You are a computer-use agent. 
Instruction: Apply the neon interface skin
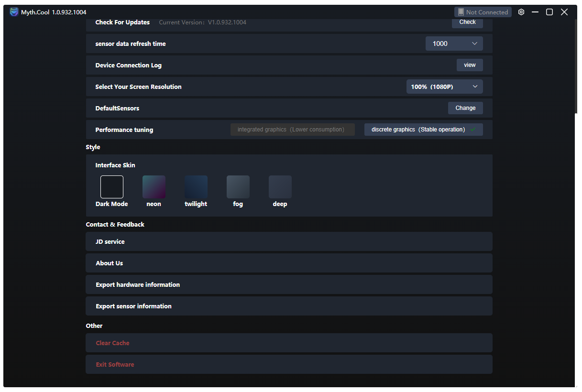click(154, 187)
